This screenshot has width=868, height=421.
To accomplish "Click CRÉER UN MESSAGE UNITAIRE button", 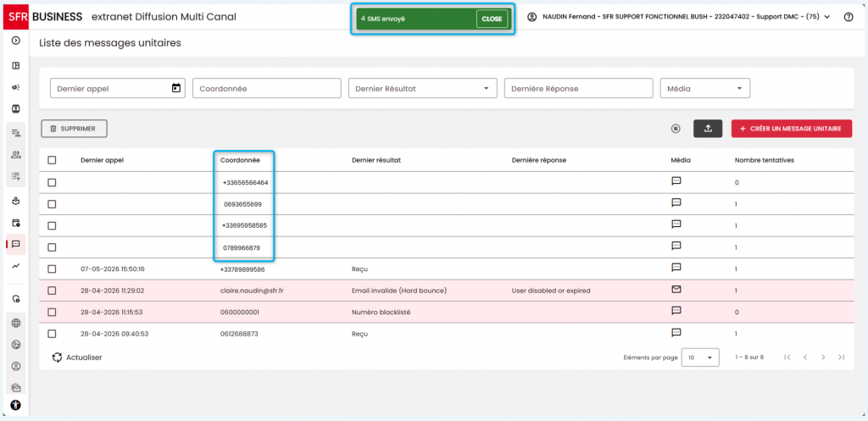I will tap(791, 129).
